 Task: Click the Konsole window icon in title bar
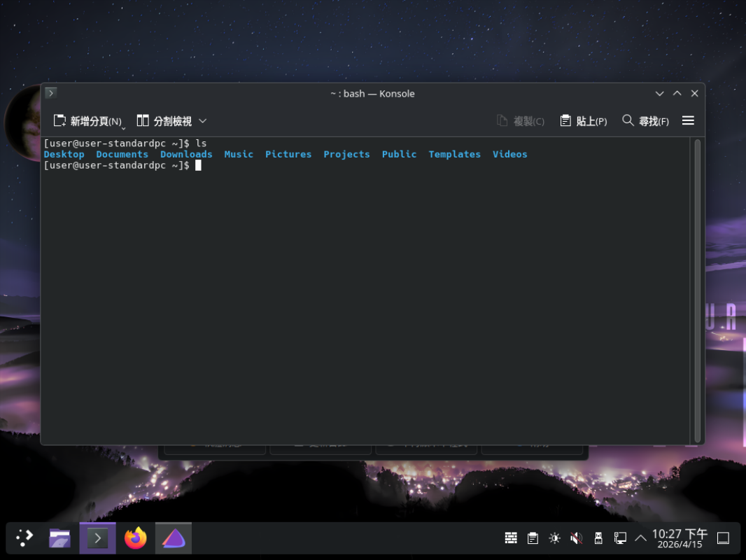(x=50, y=93)
